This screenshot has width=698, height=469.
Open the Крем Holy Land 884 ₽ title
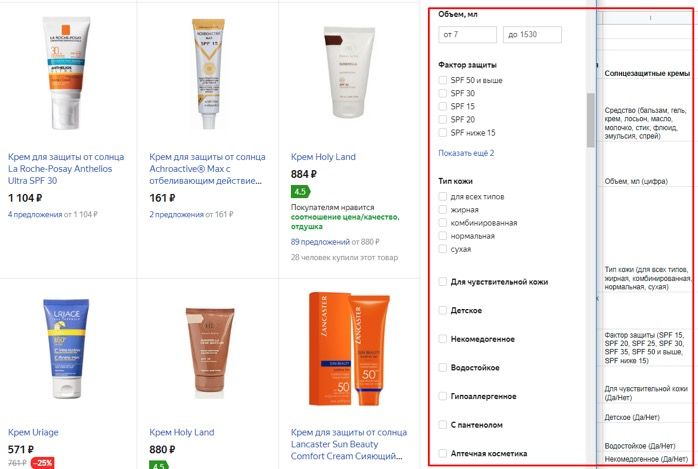(x=323, y=157)
